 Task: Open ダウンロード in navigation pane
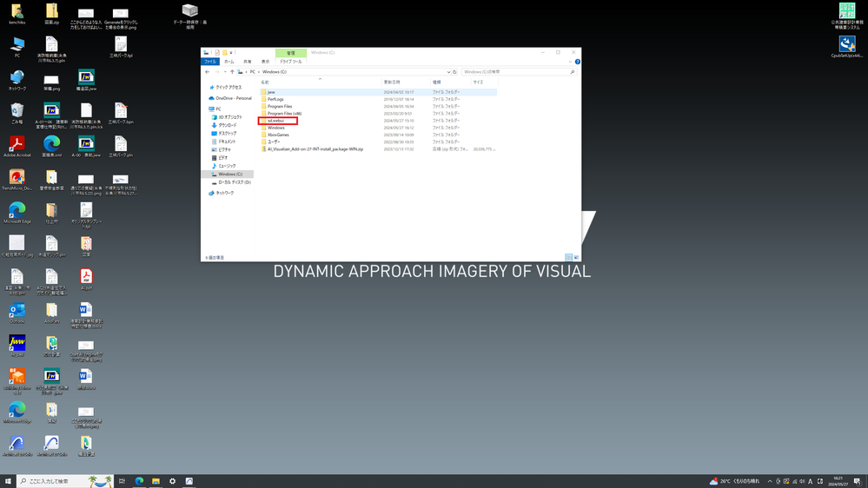pyautogui.click(x=227, y=126)
